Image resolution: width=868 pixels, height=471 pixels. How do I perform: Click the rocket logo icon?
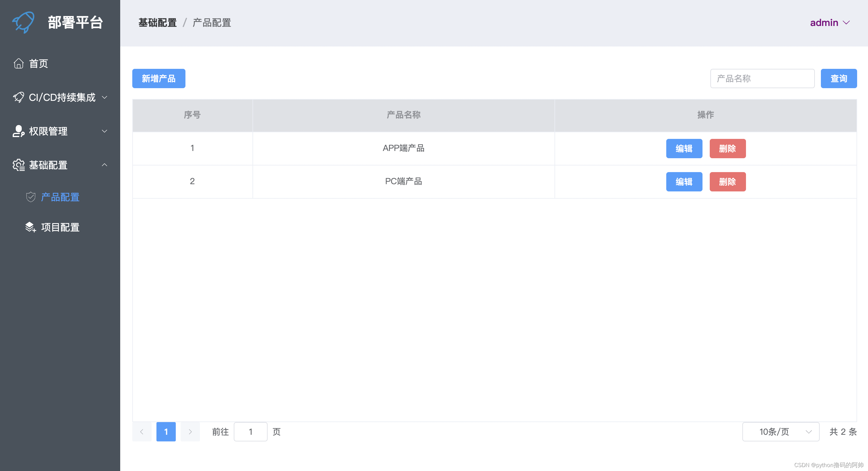(x=23, y=22)
